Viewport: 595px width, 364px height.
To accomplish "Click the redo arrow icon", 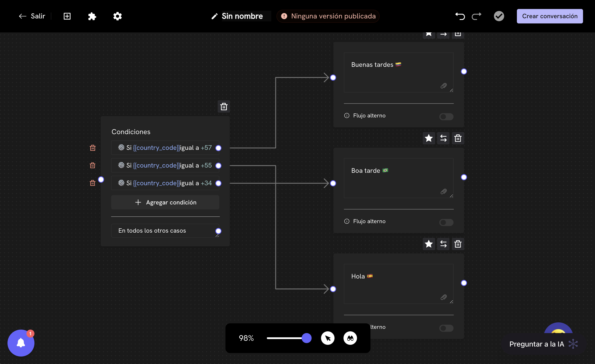I will [x=476, y=16].
